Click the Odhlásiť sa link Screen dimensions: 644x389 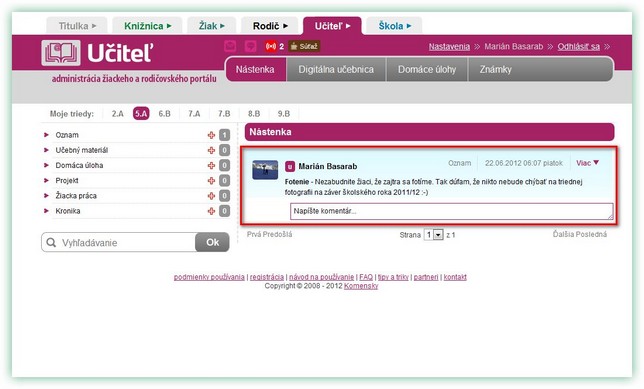click(x=578, y=46)
